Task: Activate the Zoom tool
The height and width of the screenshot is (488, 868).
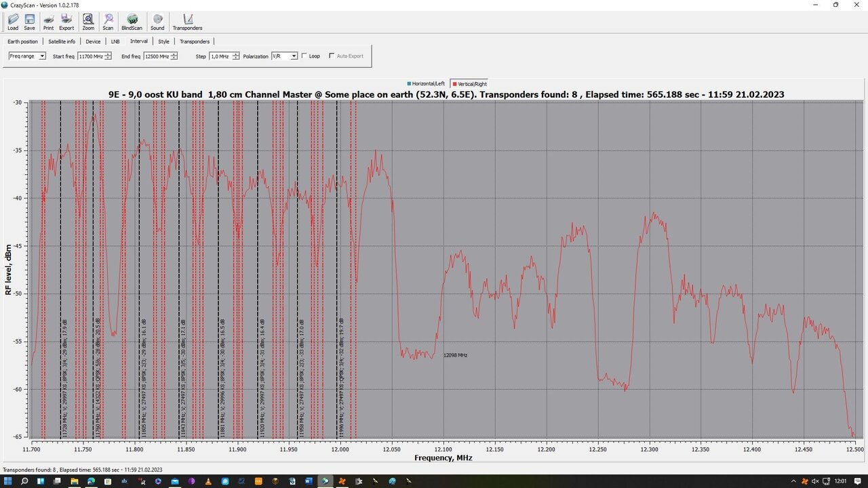Action: point(88,22)
